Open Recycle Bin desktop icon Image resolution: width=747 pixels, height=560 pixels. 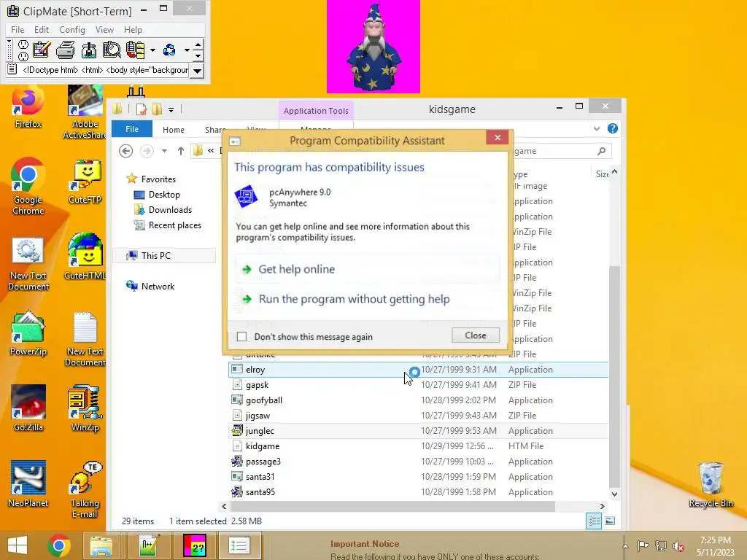point(711,485)
